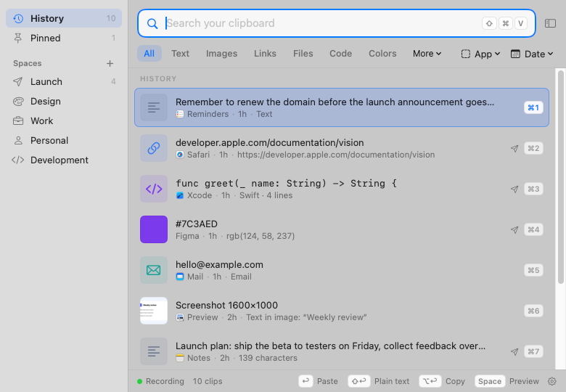Switch to the Files filter tab
Image resolution: width=566 pixels, height=392 pixels.
[303, 54]
